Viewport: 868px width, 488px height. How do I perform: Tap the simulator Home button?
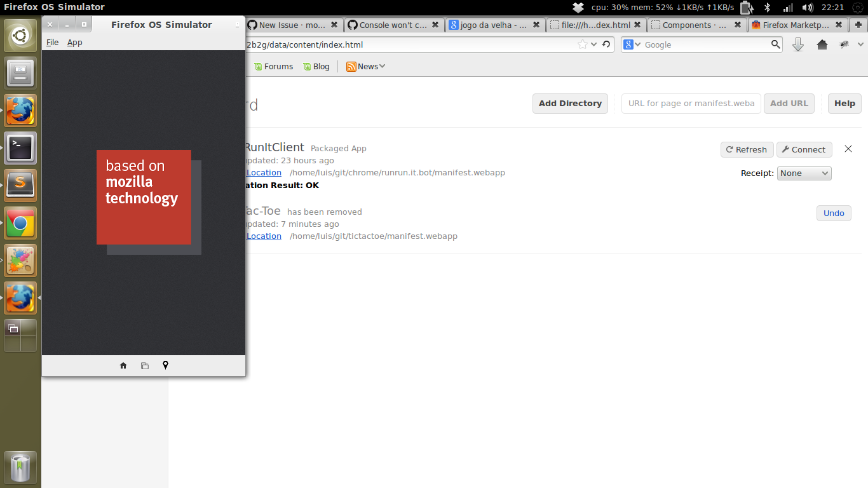point(123,365)
